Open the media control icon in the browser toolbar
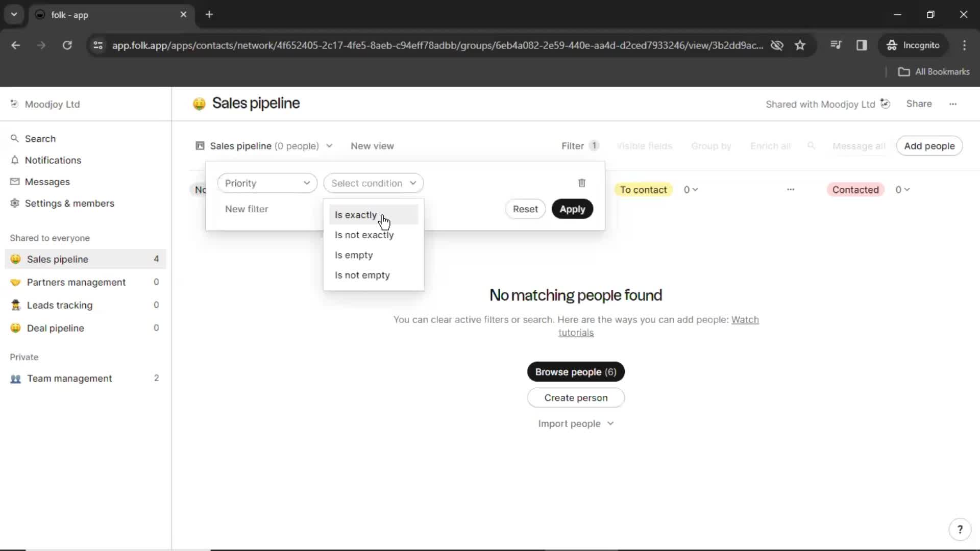Screen dimensions: 980x551 836,45
